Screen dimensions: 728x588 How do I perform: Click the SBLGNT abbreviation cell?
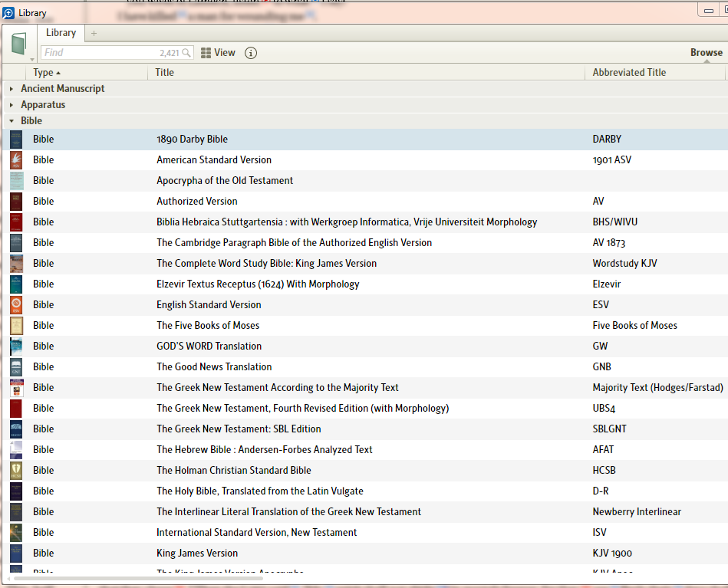click(x=609, y=429)
